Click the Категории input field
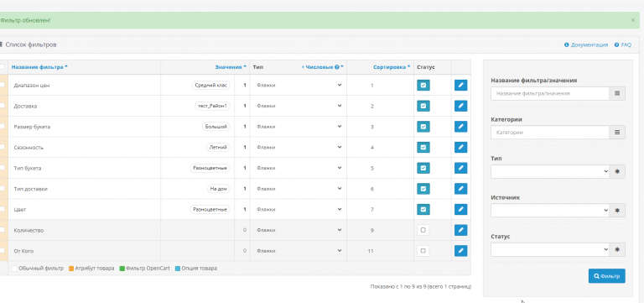 550,133
